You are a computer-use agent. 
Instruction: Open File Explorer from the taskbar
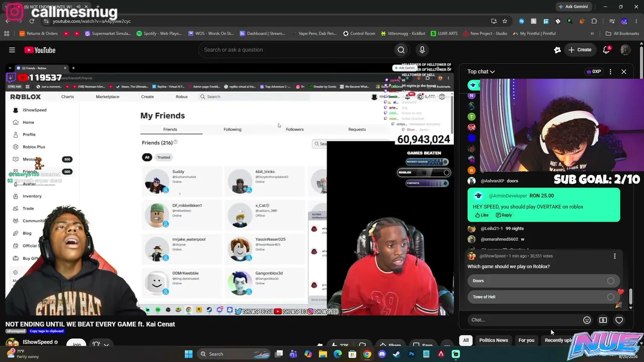(x=323, y=354)
